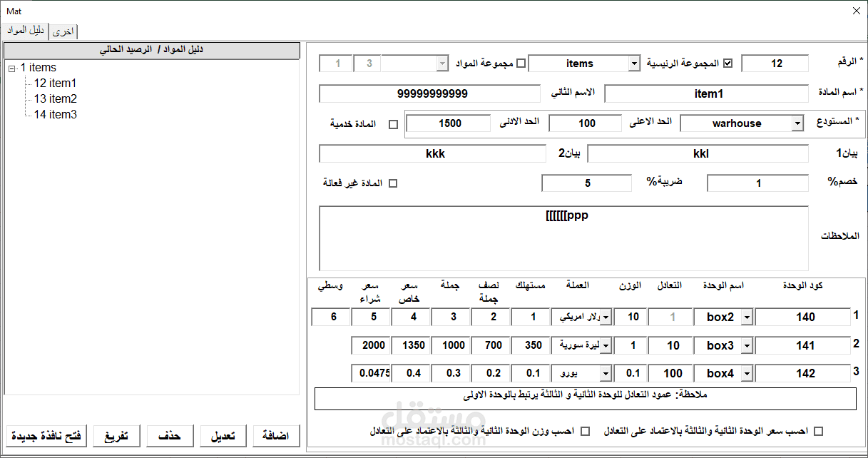Collapse the 1 items tree node
This screenshot has width=868, height=458.
click(x=12, y=68)
